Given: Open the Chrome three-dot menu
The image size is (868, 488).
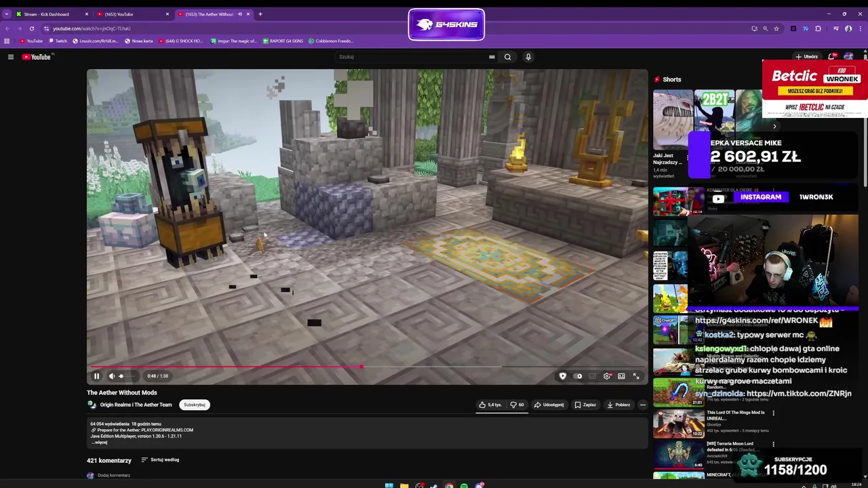Looking at the screenshot, I should point(861,28).
